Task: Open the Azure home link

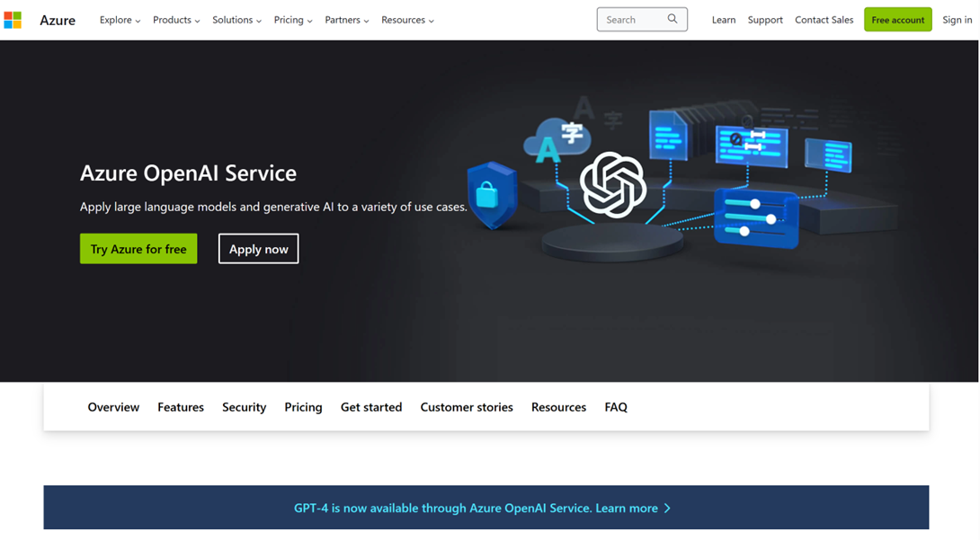Action: pyautogui.click(x=58, y=20)
